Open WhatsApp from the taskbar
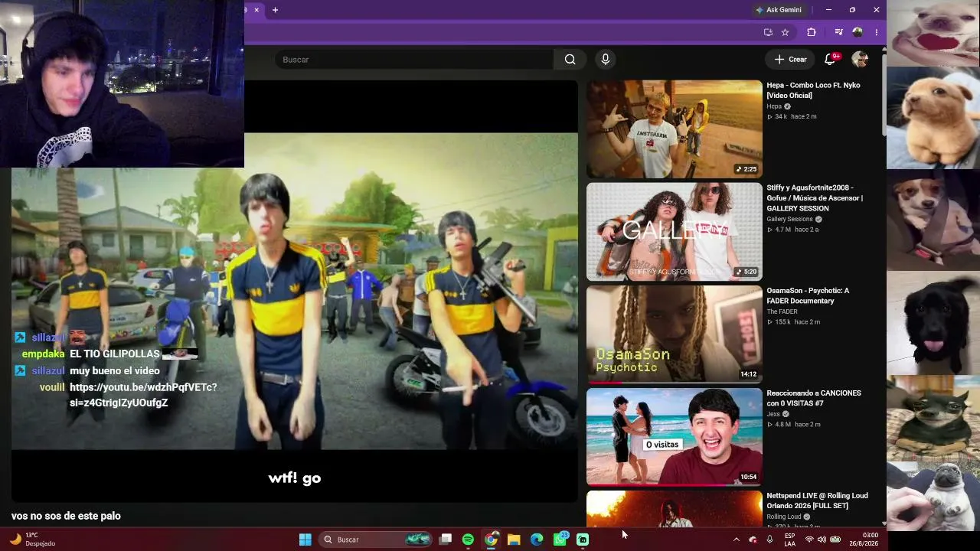 point(560,540)
